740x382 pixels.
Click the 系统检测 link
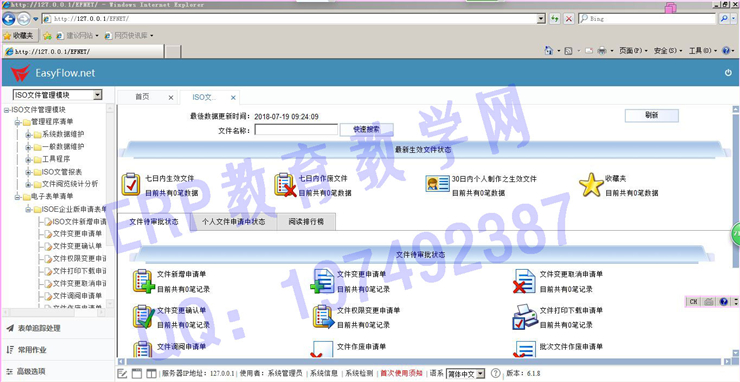pyautogui.click(x=359, y=374)
